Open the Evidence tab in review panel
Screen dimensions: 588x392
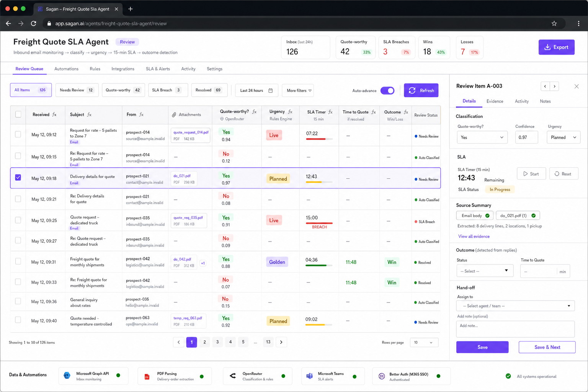tap(495, 101)
